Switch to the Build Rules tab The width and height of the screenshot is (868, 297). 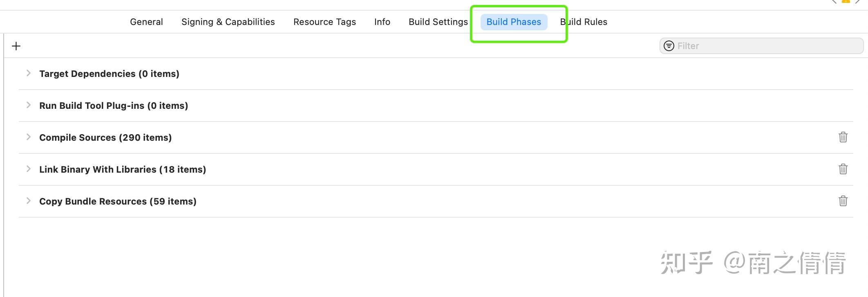tap(584, 22)
